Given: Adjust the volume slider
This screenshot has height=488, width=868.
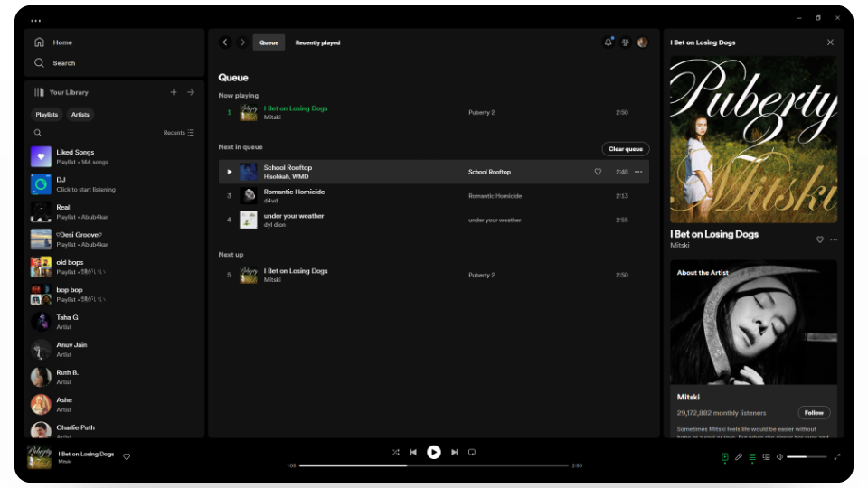Looking at the screenshot, I should coord(807,457).
